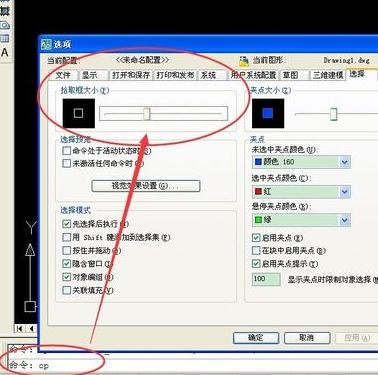Enable 在块中启用夹点 checkbox
Viewport: 378px width, 375px height.
[x=256, y=250]
